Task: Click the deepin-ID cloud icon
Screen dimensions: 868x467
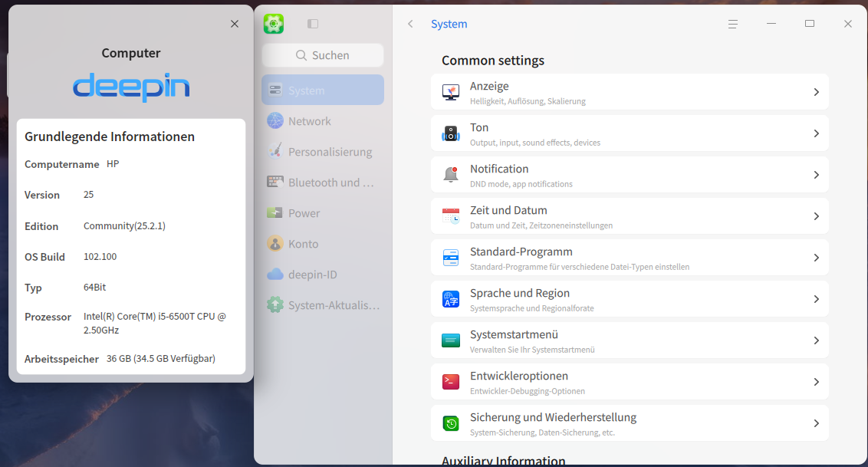Action: 275,274
